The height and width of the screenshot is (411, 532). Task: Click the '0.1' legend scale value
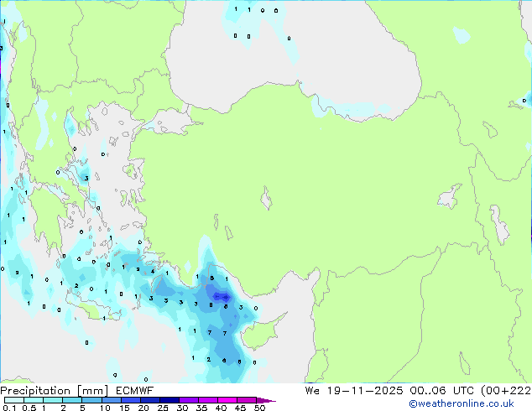tap(9, 408)
